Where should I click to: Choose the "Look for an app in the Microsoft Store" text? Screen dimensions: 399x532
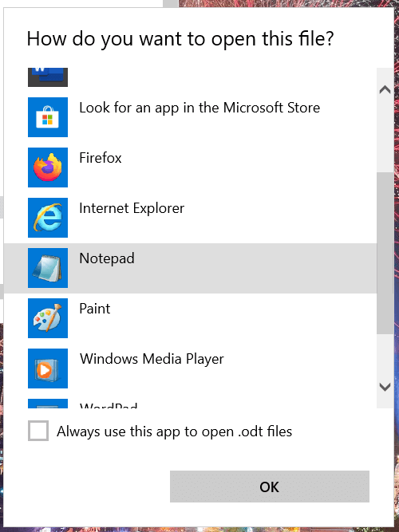tap(199, 108)
